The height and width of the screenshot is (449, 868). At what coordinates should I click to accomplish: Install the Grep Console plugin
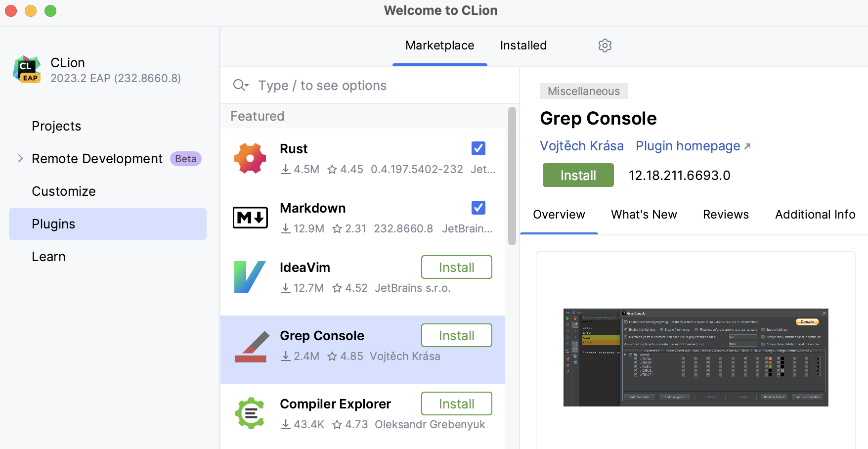[x=577, y=175]
